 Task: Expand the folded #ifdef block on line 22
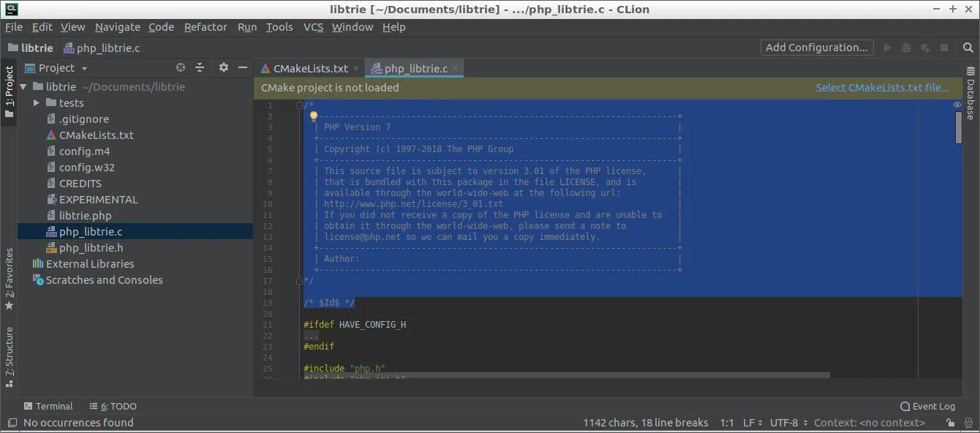coord(311,336)
